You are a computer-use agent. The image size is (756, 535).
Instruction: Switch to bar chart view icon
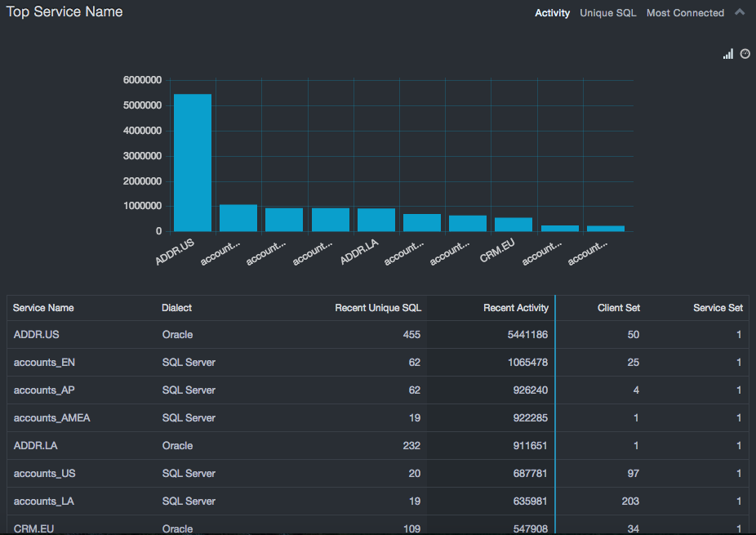coord(727,54)
